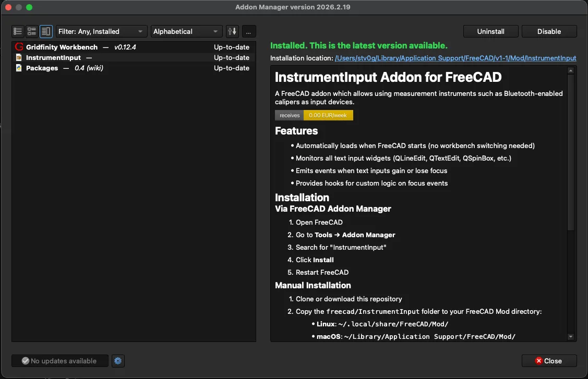Click the Uninstall button
588x379 pixels.
click(x=490, y=31)
